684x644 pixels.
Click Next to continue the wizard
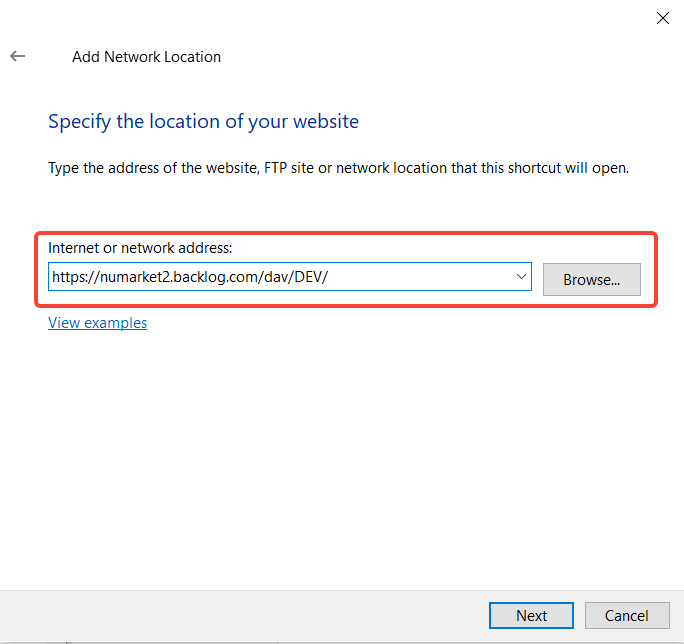click(531, 616)
